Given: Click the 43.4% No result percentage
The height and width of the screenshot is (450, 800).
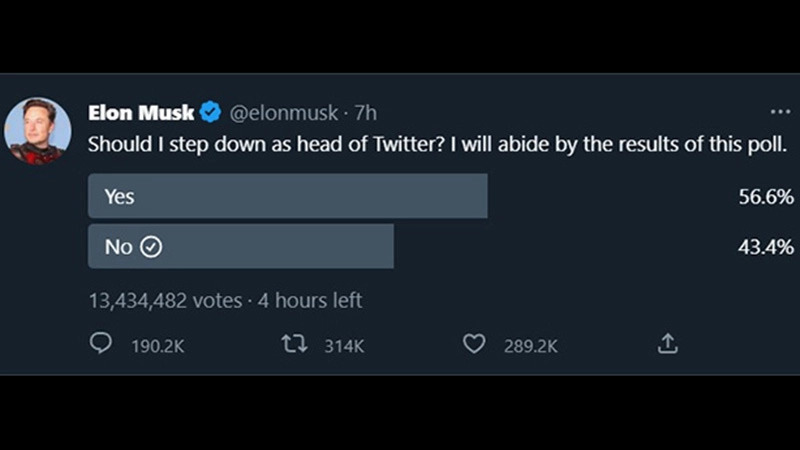Looking at the screenshot, I should tap(766, 247).
